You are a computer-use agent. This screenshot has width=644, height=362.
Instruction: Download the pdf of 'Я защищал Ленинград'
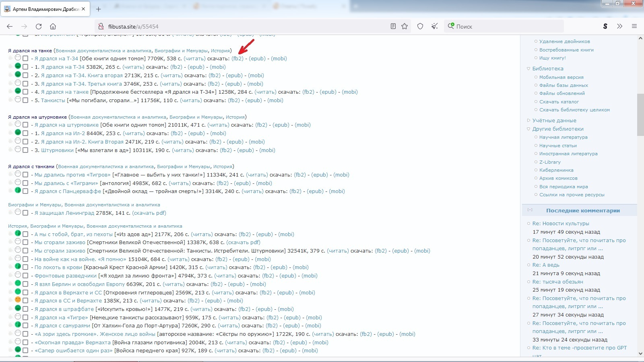[x=149, y=213]
